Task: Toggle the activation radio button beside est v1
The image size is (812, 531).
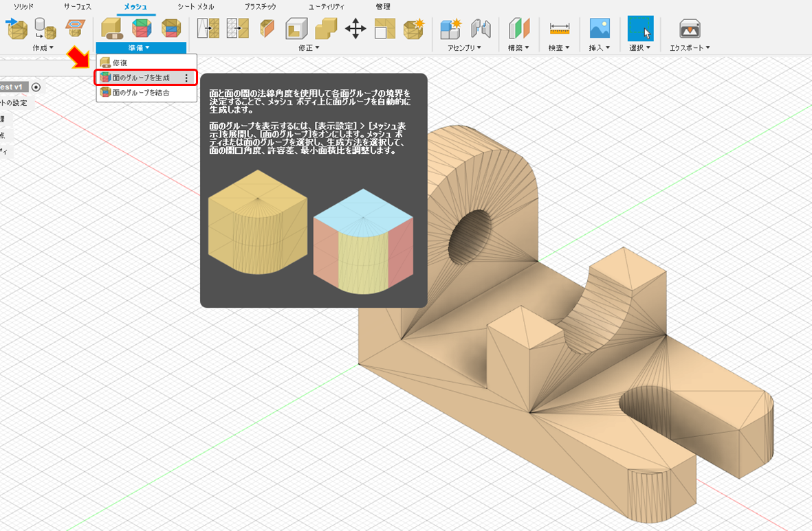Action: pyautogui.click(x=36, y=88)
